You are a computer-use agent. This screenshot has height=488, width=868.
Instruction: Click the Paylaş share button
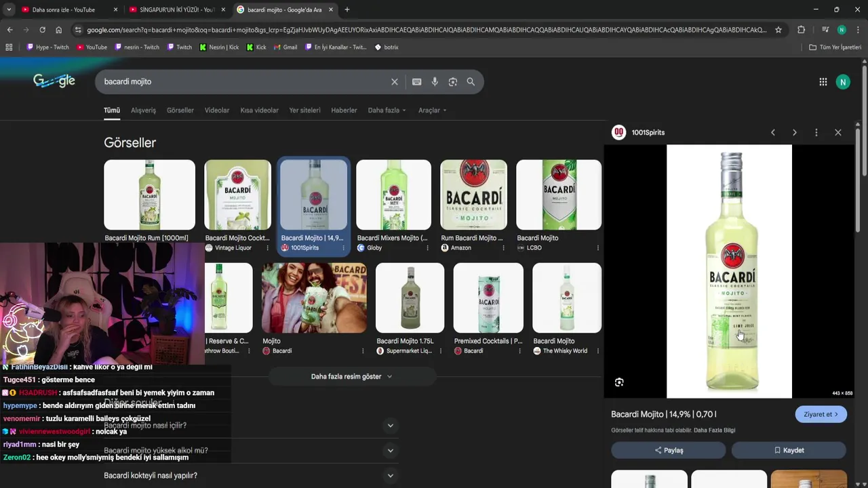coord(669,450)
